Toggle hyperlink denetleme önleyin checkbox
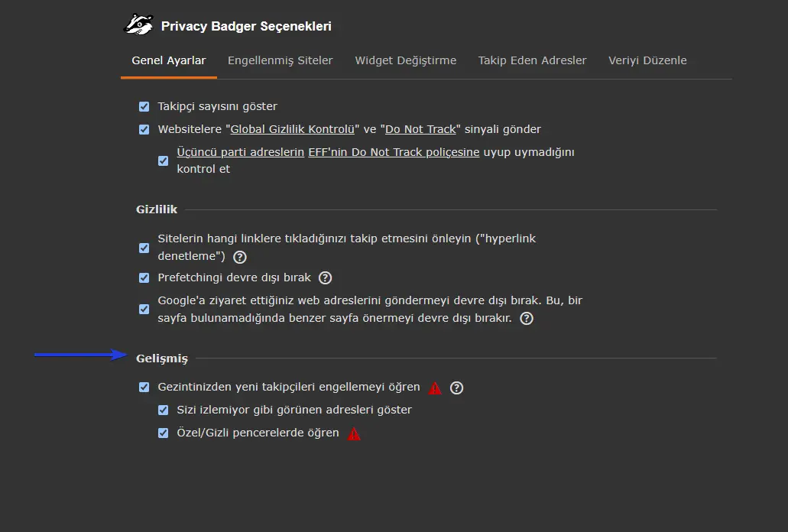 coord(144,248)
